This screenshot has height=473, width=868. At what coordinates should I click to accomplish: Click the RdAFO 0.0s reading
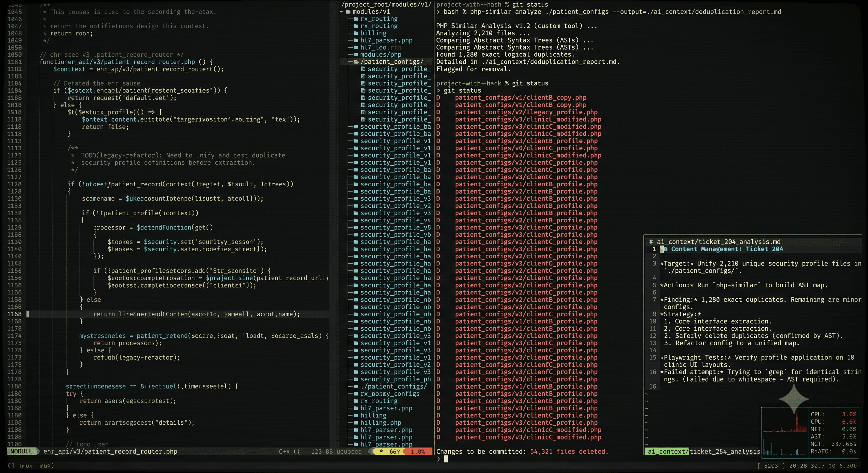[833, 451]
